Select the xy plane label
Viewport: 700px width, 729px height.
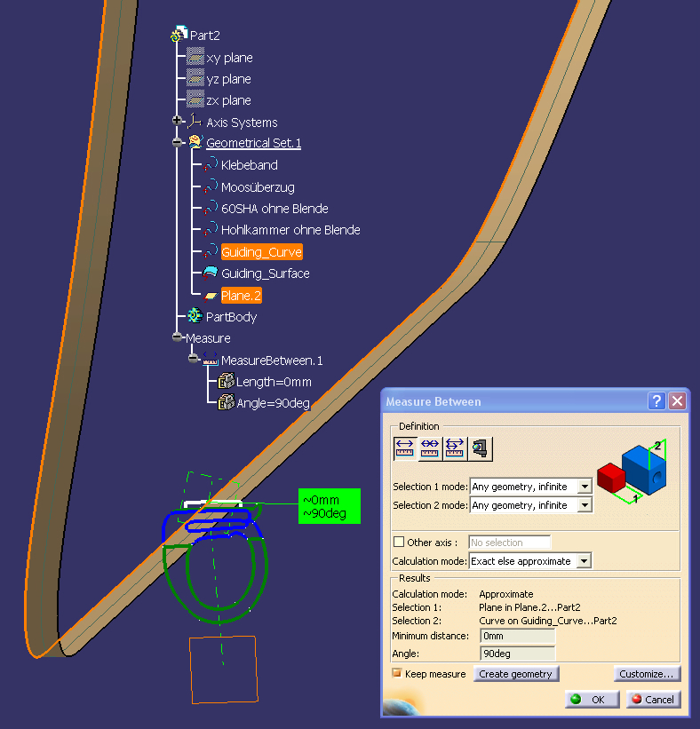coord(230,58)
